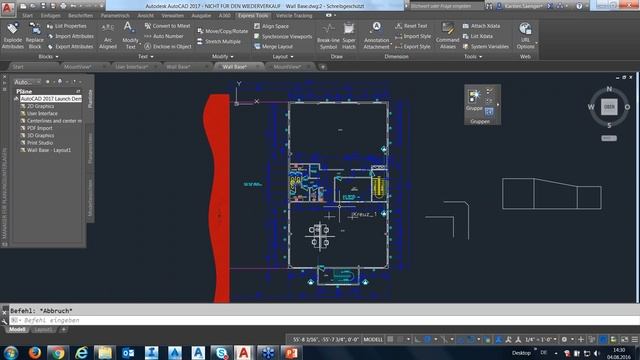
Task: Choose Import Attributes
Action: point(70,36)
